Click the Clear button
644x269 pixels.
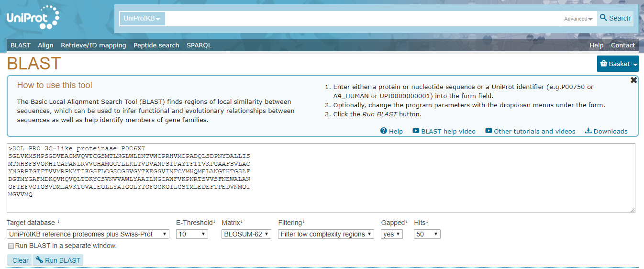point(20,260)
